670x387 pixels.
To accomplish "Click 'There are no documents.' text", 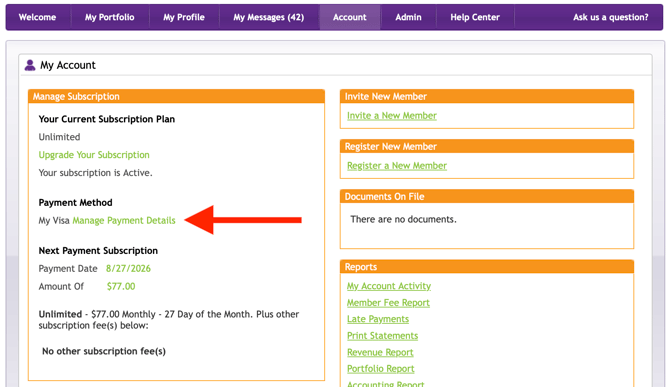I will [x=403, y=219].
